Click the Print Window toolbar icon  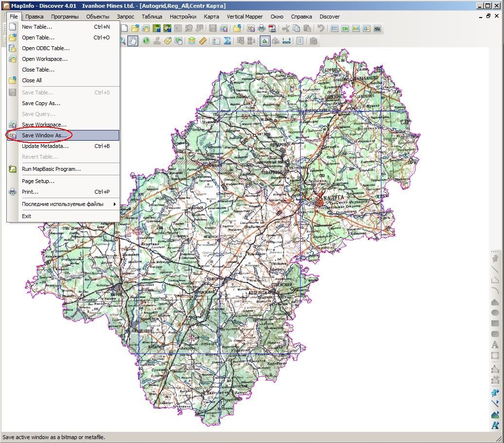[x=262, y=28]
